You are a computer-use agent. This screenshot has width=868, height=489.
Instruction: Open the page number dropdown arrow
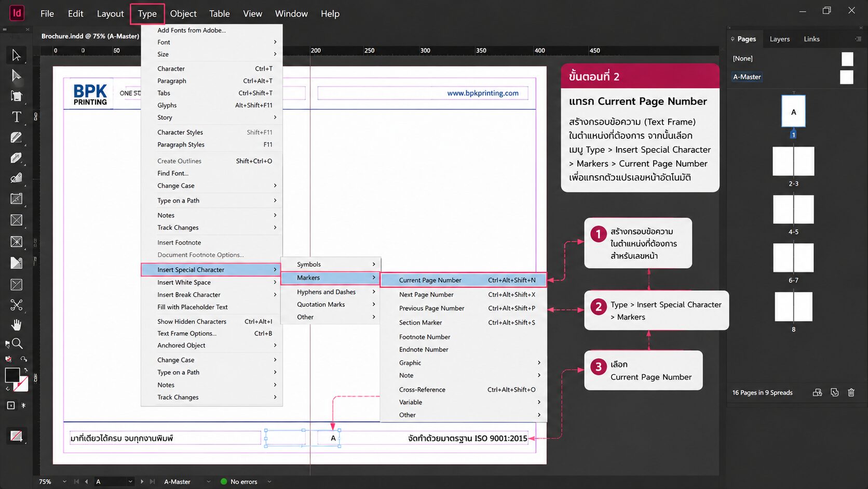pos(130,482)
